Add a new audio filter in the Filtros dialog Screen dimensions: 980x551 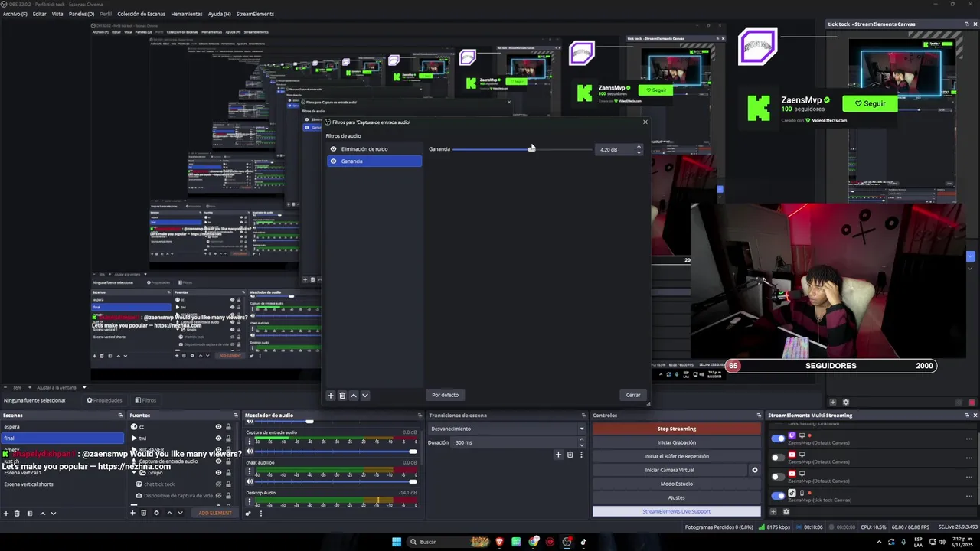coord(331,396)
